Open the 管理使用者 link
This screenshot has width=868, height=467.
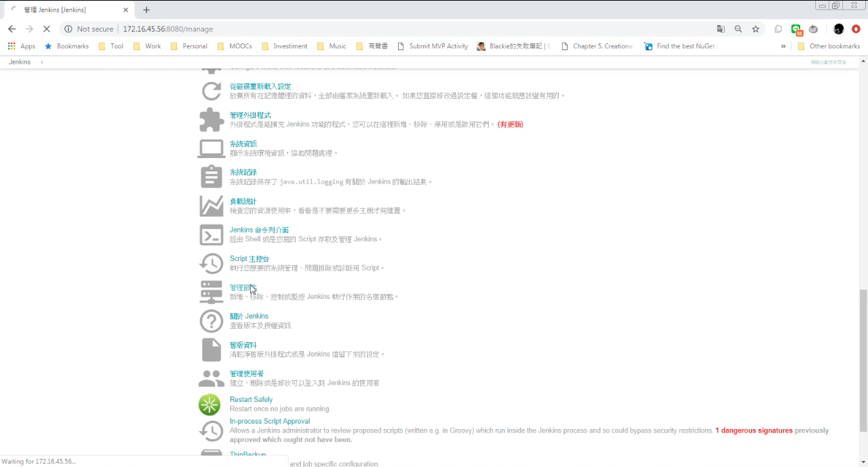tap(247, 373)
